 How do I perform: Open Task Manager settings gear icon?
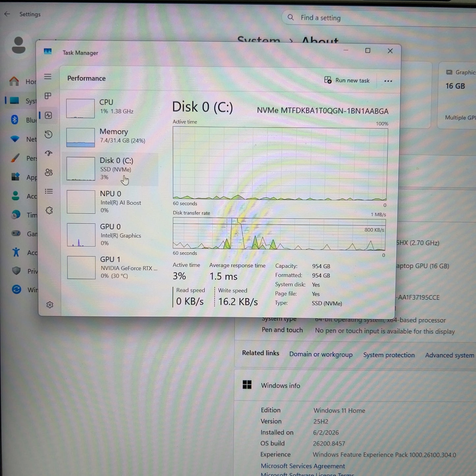click(50, 305)
